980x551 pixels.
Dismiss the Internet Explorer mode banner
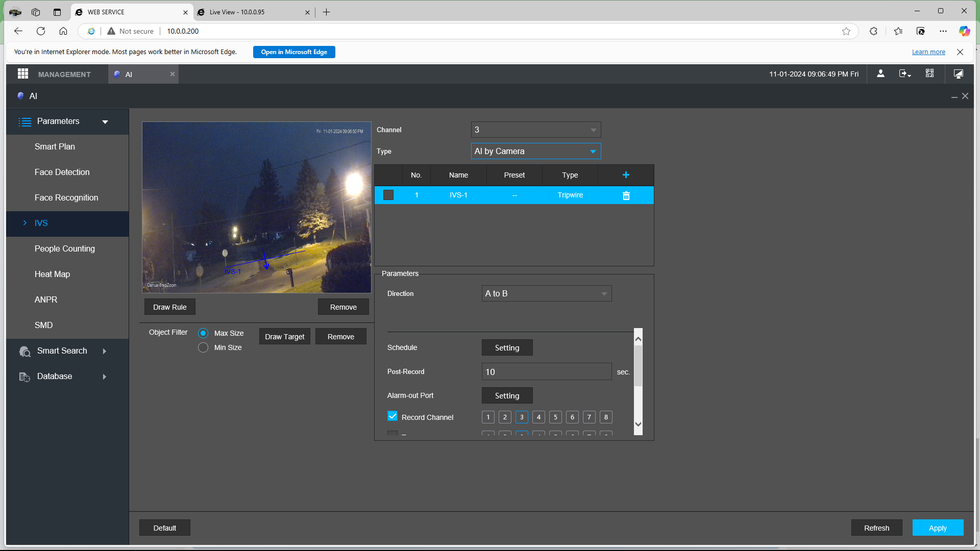(x=960, y=52)
